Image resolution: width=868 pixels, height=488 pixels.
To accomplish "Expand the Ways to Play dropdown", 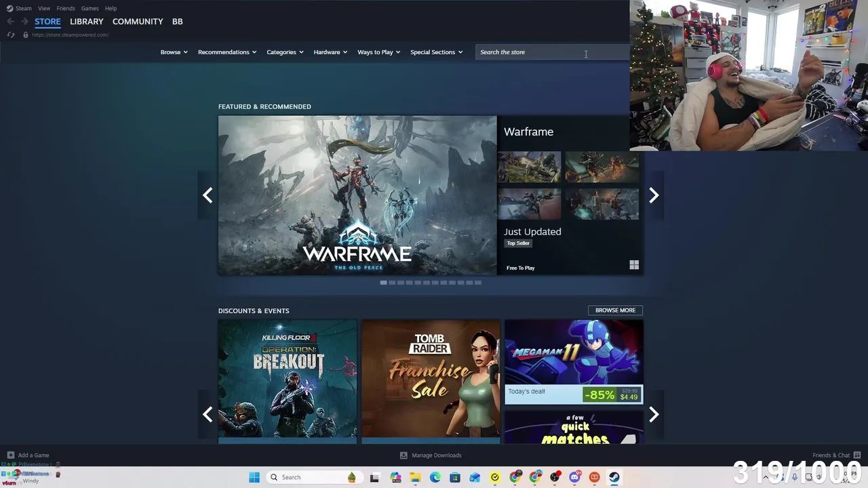I will tap(379, 52).
